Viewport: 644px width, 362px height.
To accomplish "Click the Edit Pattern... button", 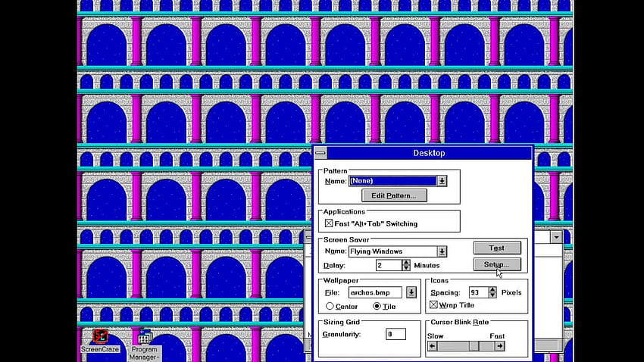I will (x=394, y=195).
